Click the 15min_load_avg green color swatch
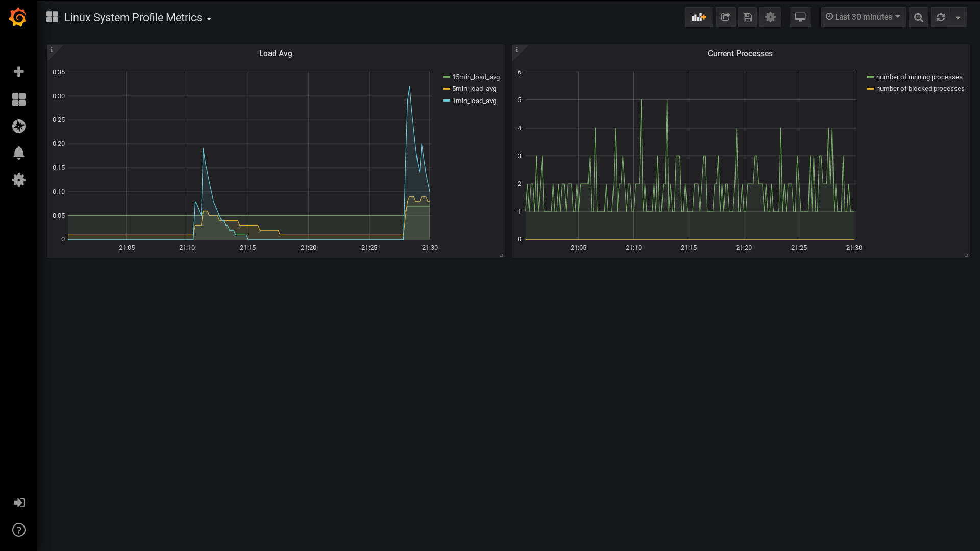This screenshot has width=980, height=551. (x=447, y=77)
